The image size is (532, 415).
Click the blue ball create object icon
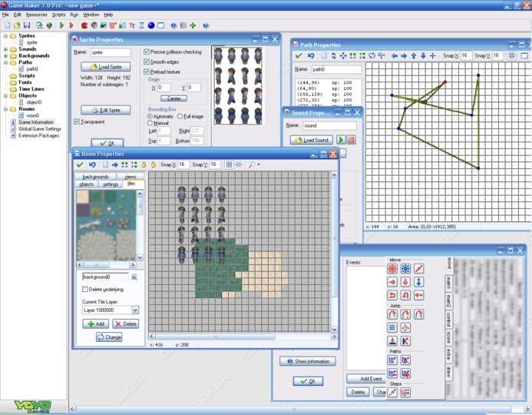click(x=150, y=25)
